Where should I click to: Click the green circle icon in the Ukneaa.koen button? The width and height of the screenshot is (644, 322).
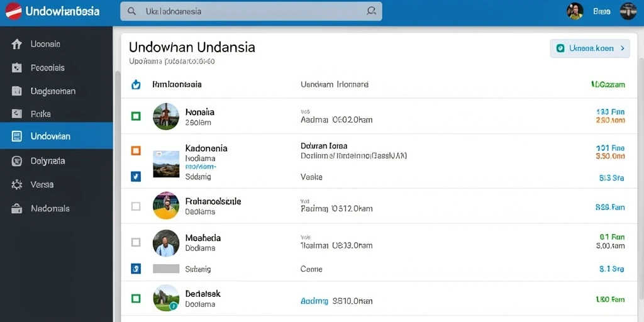click(560, 48)
